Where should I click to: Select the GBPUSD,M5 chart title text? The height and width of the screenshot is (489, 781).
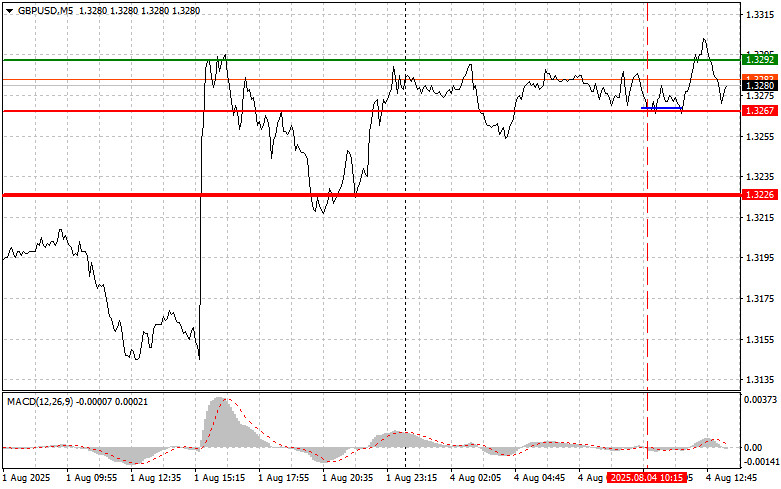point(45,10)
